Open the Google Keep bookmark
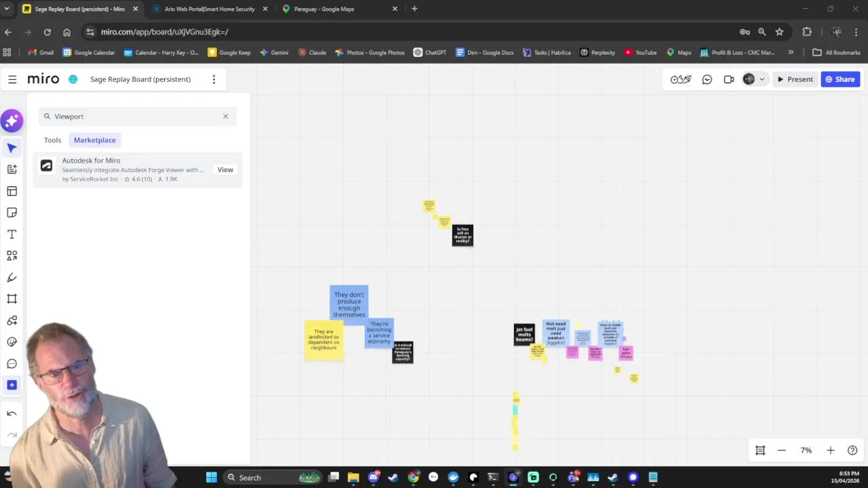 pyautogui.click(x=229, y=52)
